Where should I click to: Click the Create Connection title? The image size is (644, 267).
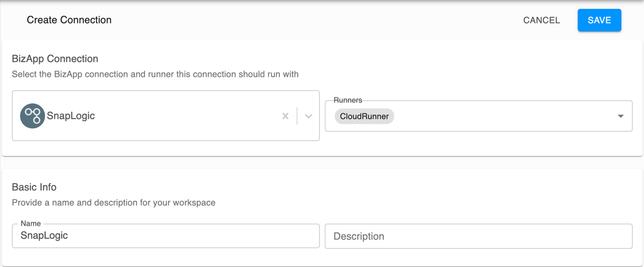tap(69, 20)
